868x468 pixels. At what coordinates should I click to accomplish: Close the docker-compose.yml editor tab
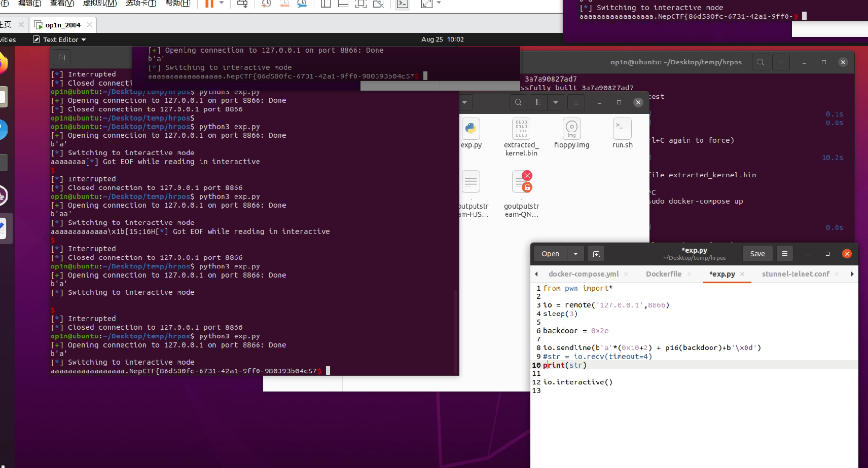[626, 274]
